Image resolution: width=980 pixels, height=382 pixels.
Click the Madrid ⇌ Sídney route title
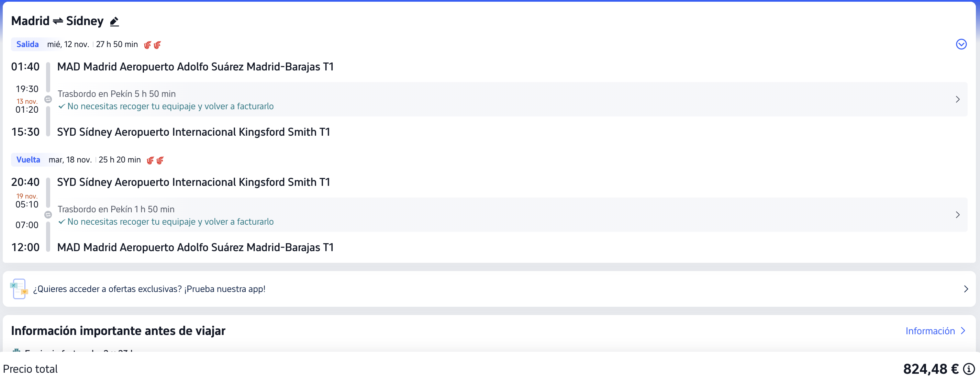click(x=57, y=21)
